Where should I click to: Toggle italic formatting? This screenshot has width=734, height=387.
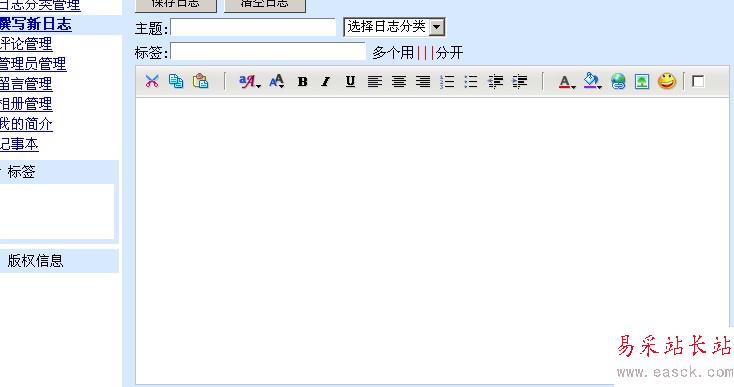pyautogui.click(x=326, y=81)
